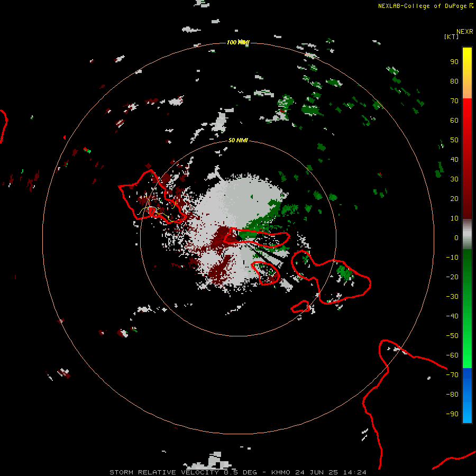Pick the red segment of the color bar
Screen dimensions: 476x476
tap(467, 159)
